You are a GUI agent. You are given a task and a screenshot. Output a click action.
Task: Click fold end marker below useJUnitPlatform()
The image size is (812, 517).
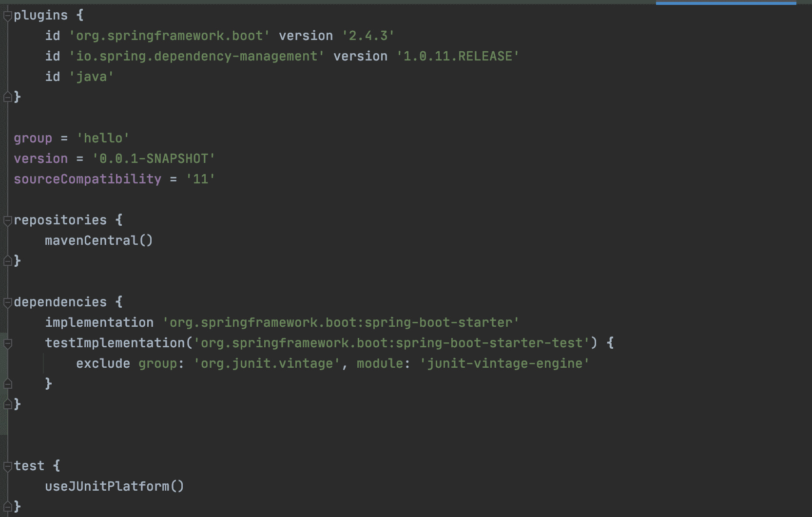click(x=7, y=507)
